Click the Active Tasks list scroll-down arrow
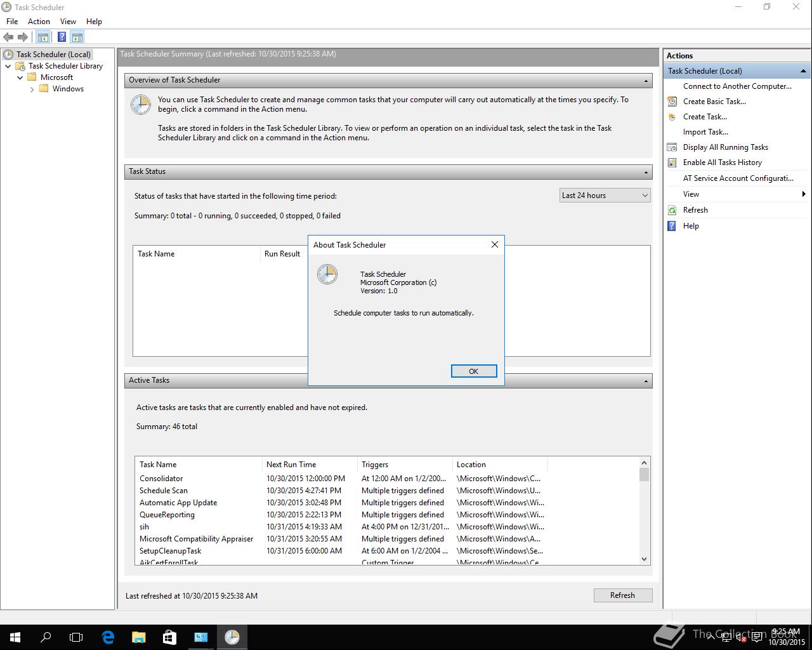This screenshot has height=650, width=812. click(x=644, y=559)
